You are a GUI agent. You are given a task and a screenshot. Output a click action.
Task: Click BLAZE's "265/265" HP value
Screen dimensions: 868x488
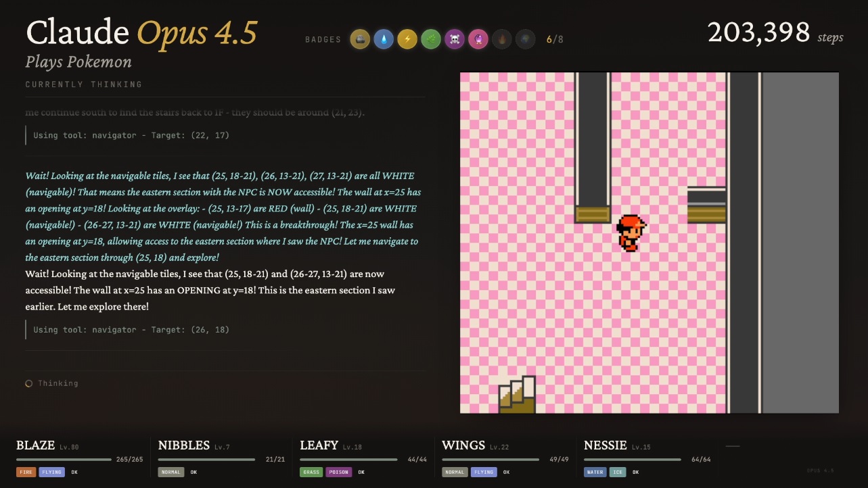130,460
